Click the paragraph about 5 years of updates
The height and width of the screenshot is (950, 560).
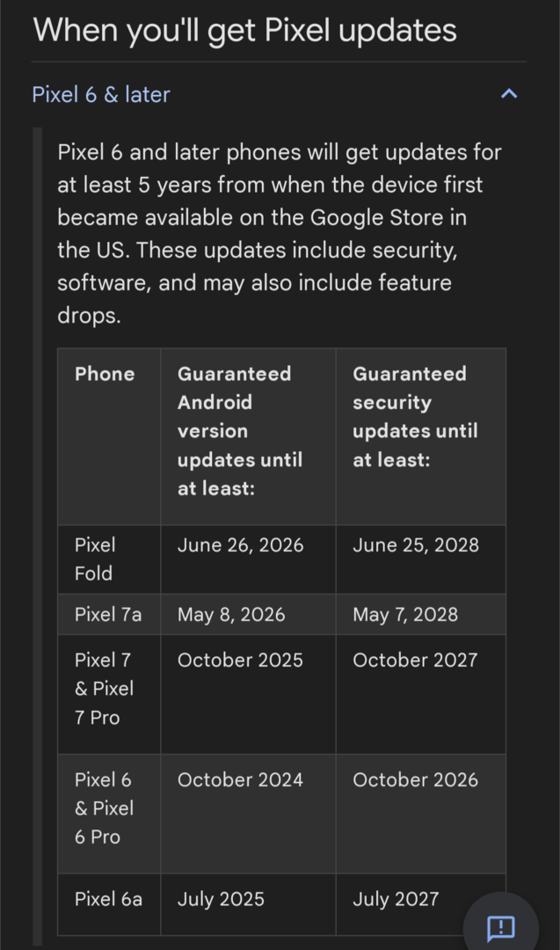(x=280, y=233)
